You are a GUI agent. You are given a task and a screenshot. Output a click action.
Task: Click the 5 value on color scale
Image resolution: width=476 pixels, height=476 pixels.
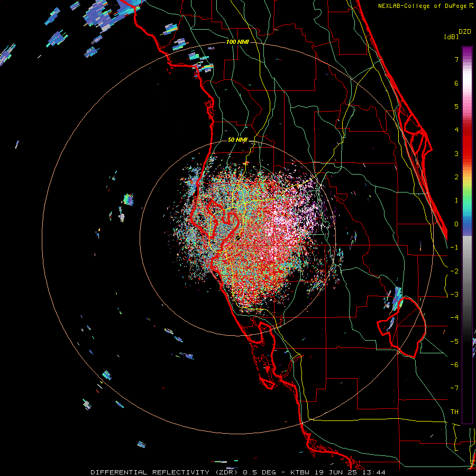pos(456,106)
